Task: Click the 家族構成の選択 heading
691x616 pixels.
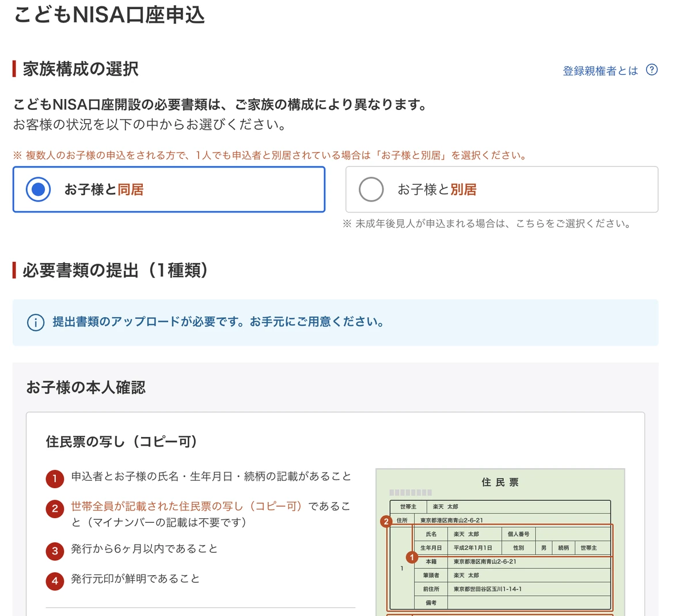Action: click(81, 69)
